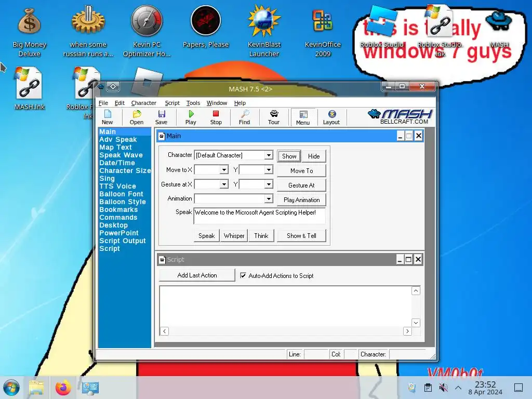Toggle the Menu toolbar button
The height and width of the screenshot is (399, 532).
[303, 117]
